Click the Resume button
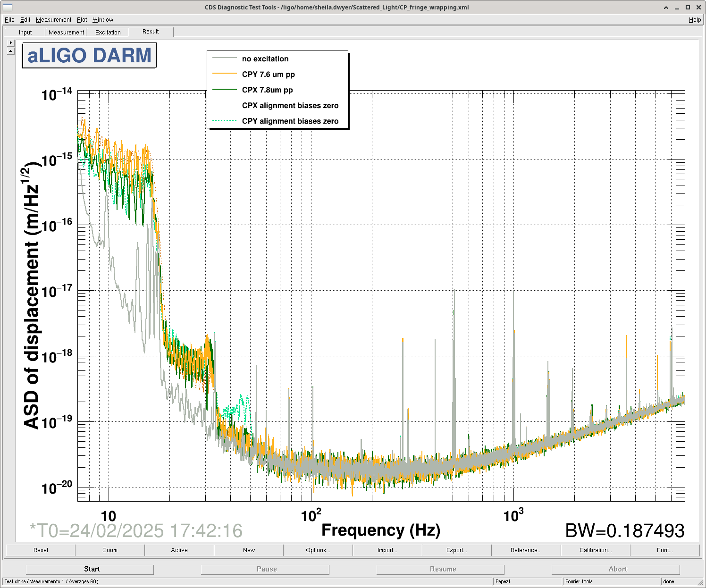This screenshot has width=706, height=588. point(441,570)
